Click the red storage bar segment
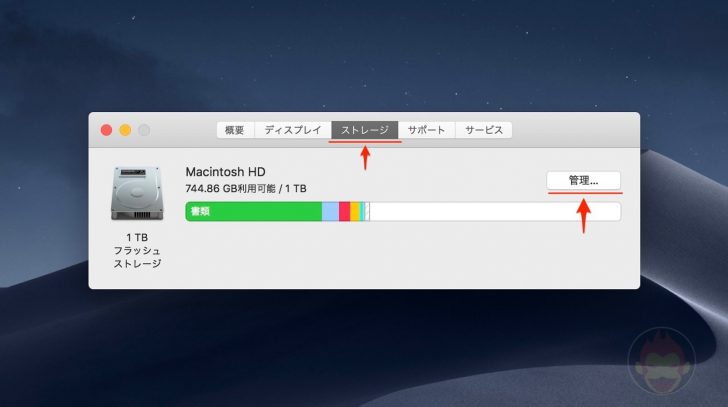Screen dimensions: 728x407 point(344,212)
